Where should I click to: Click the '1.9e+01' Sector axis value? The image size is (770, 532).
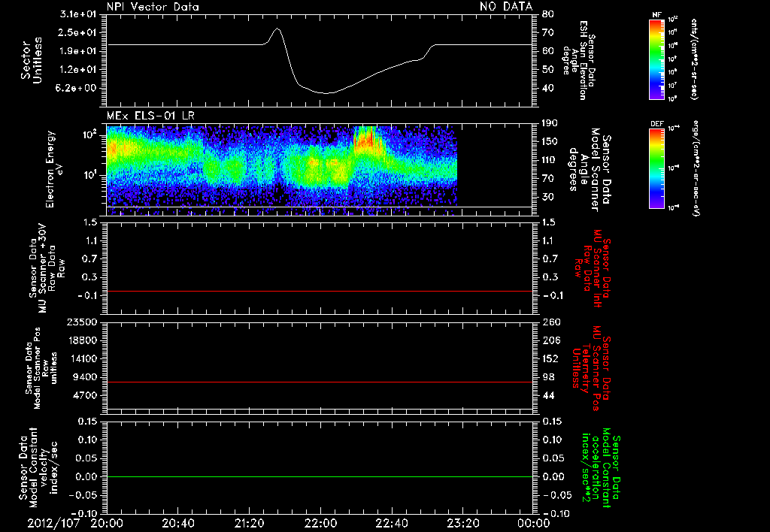point(78,51)
